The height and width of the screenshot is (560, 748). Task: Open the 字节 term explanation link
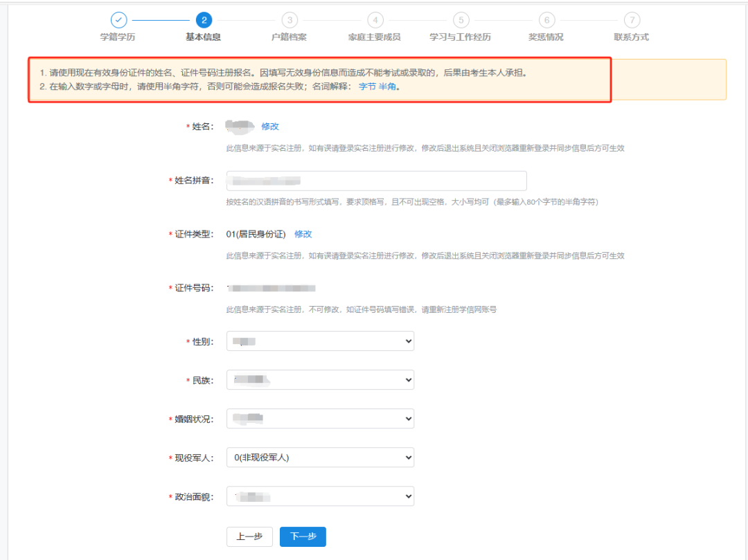366,87
